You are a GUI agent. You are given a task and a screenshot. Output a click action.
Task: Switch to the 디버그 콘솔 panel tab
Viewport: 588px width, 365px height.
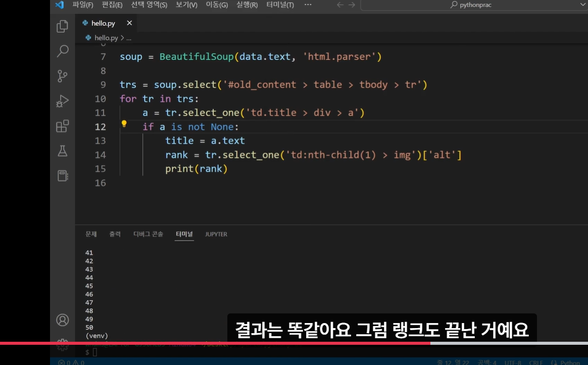tap(148, 234)
